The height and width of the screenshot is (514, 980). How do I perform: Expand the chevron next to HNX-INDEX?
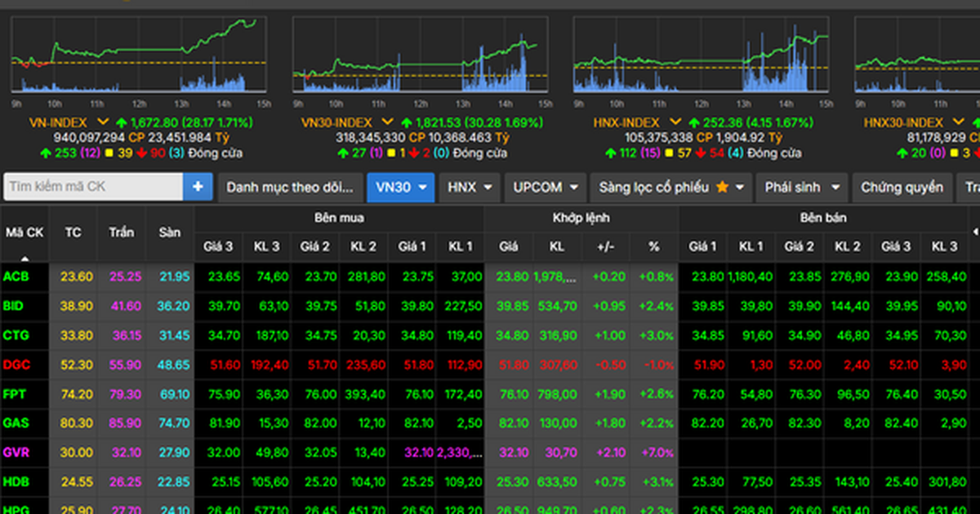(675, 122)
